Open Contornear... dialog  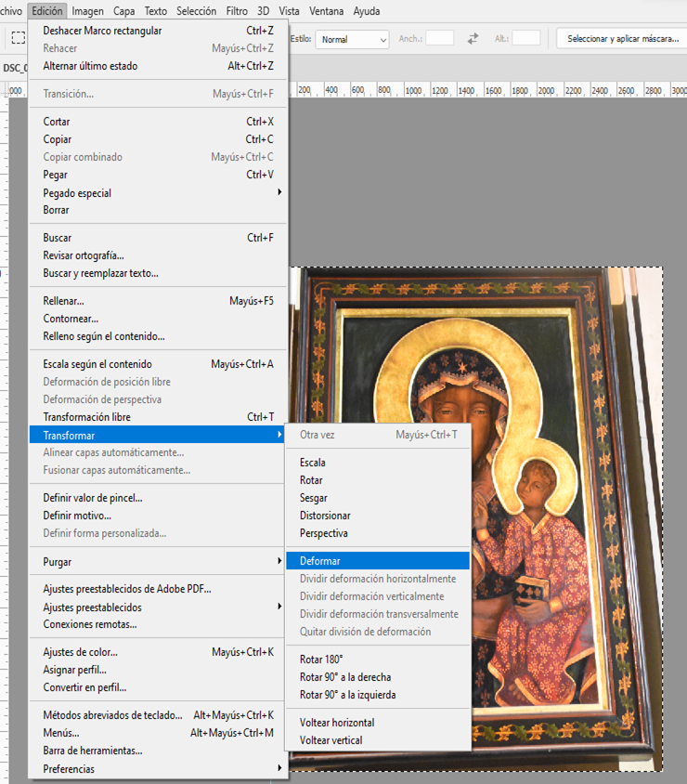[159, 319]
